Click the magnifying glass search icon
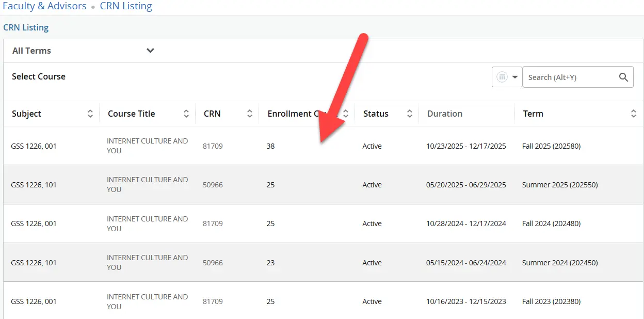The image size is (644, 319). tap(623, 76)
